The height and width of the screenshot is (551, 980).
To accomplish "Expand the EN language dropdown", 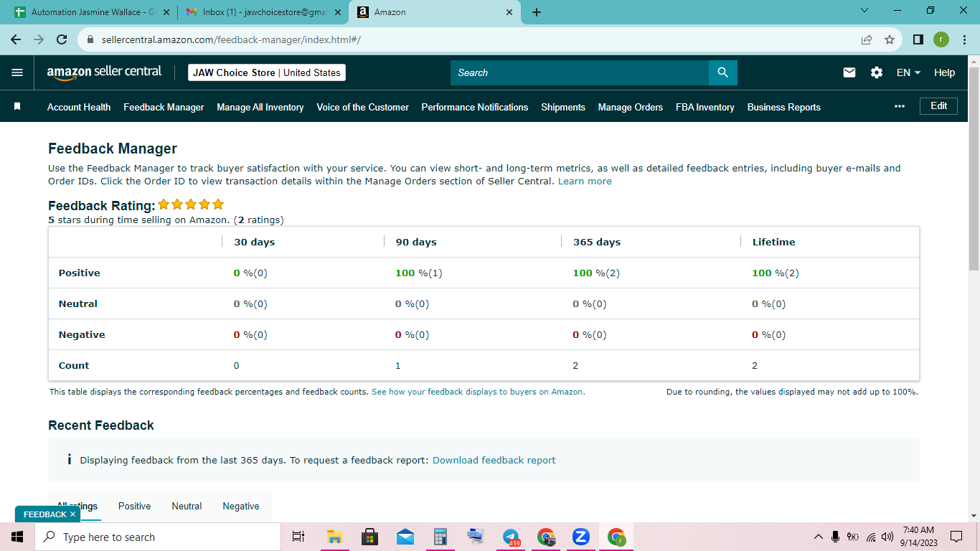I will pyautogui.click(x=908, y=72).
